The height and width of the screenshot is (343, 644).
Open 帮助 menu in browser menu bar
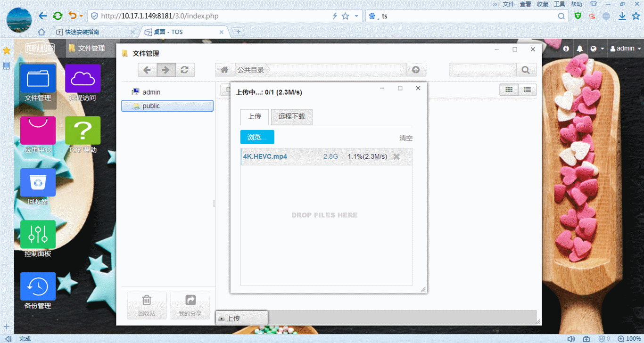(577, 4)
